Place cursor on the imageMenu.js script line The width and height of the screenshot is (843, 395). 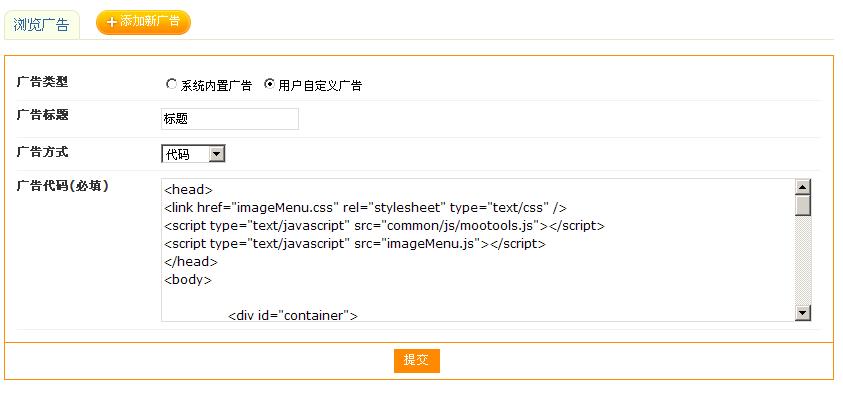[355, 243]
